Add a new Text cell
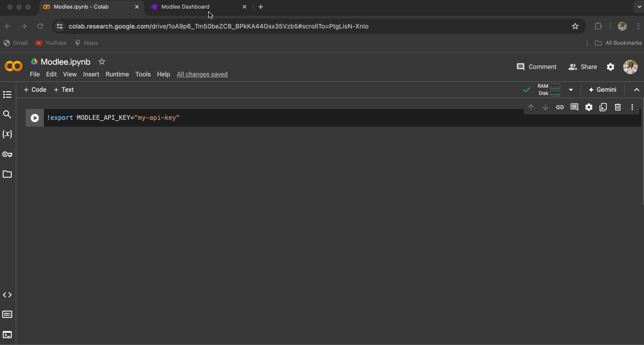 pos(64,90)
